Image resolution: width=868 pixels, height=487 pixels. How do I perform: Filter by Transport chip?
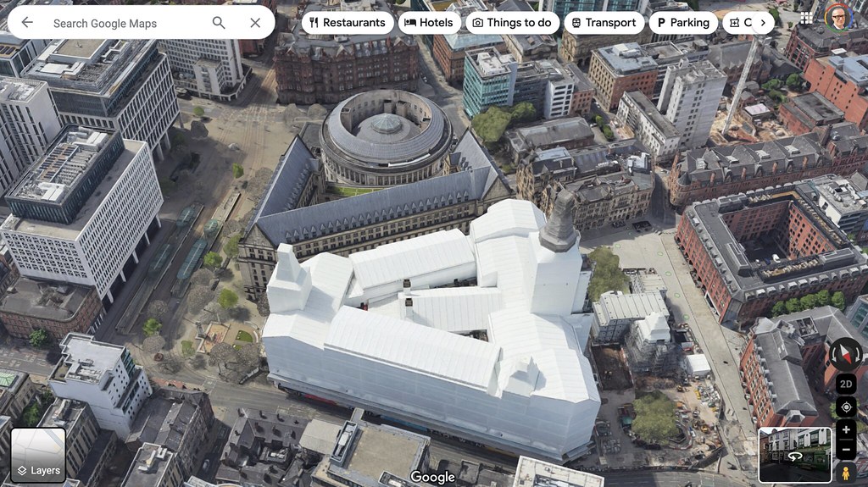pos(604,23)
